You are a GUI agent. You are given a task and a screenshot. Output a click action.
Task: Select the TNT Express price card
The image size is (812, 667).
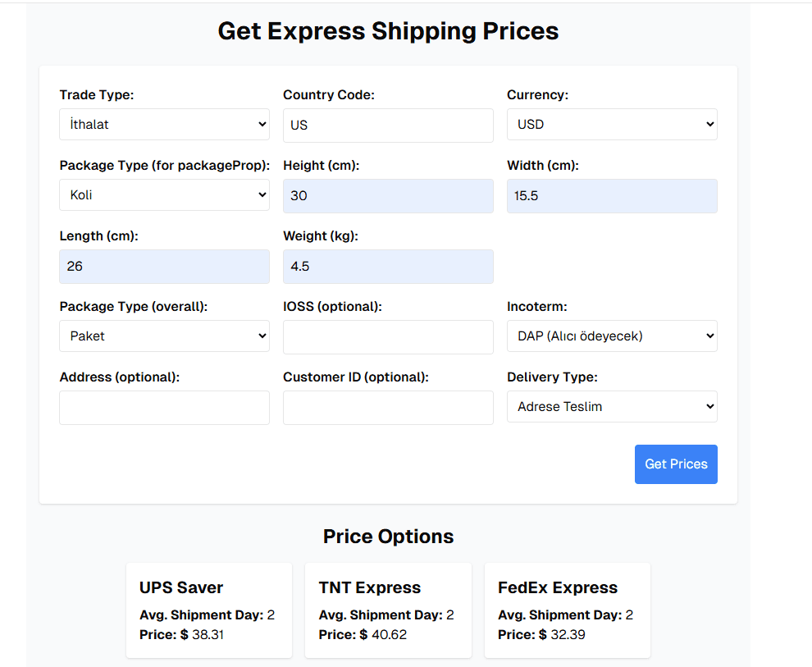(x=387, y=610)
